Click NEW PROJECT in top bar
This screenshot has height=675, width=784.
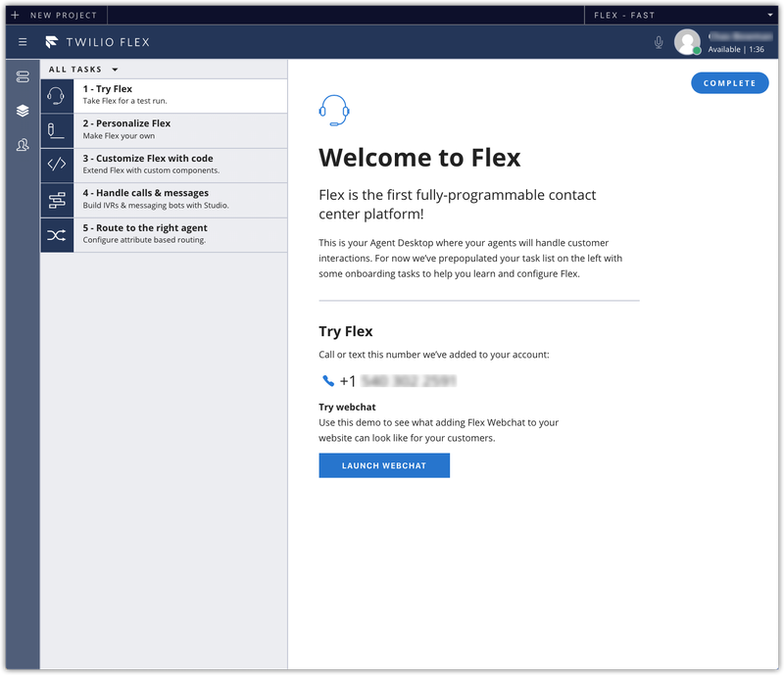click(64, 15)
